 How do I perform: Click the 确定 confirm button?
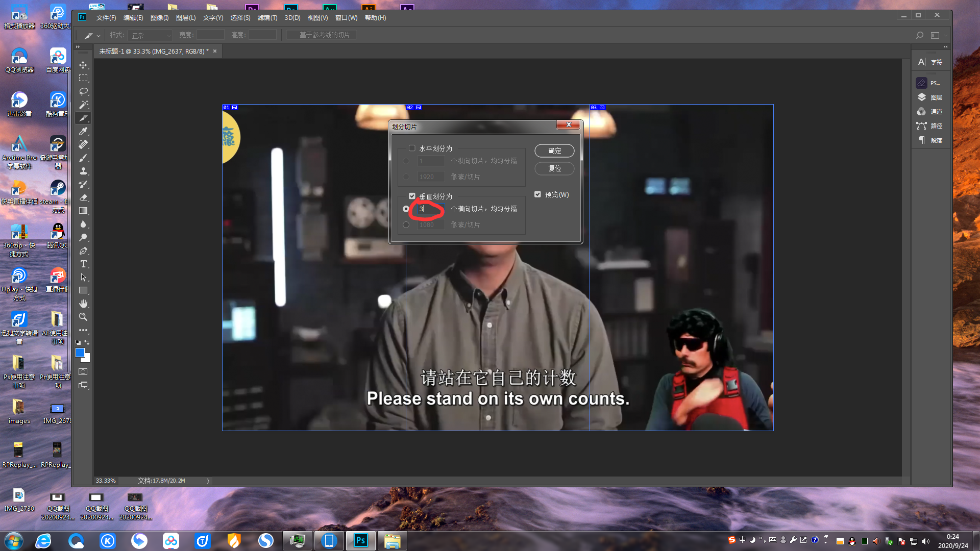coord(554,151)
